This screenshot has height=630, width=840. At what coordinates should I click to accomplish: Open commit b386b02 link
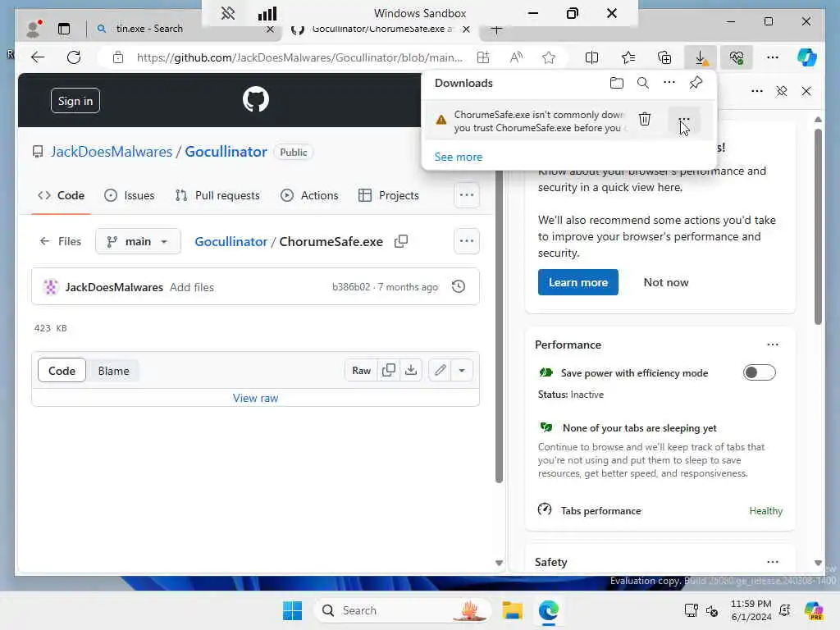coord(351,287)
